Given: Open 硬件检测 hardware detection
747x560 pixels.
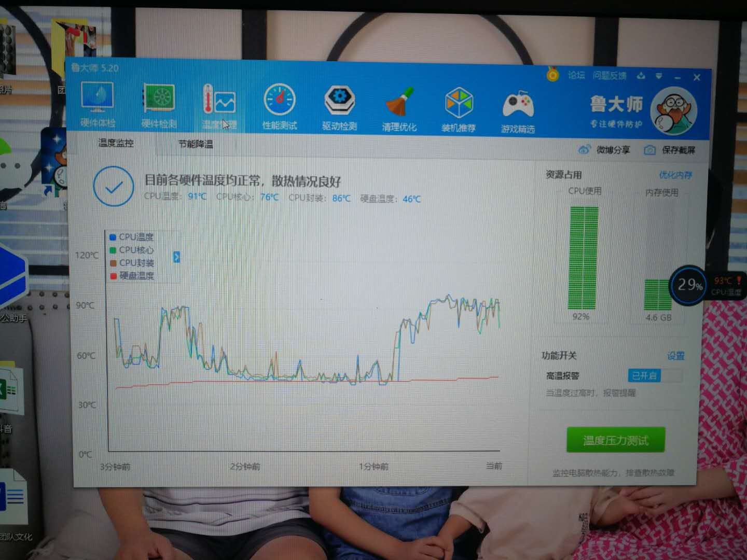Looking at the screenshot, I should click(159, 105).
